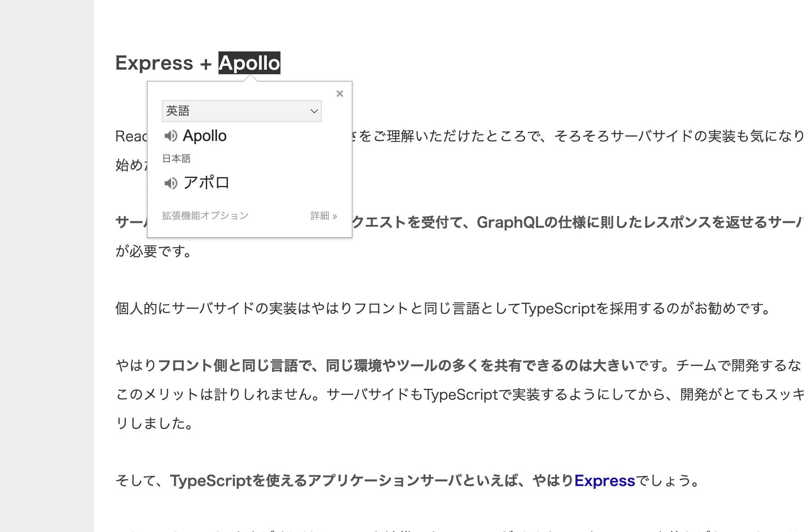The height and width of the screenshot is (532, 804).
Task: Open 拡張機能オプション extension options
Action: click(205, 216)
